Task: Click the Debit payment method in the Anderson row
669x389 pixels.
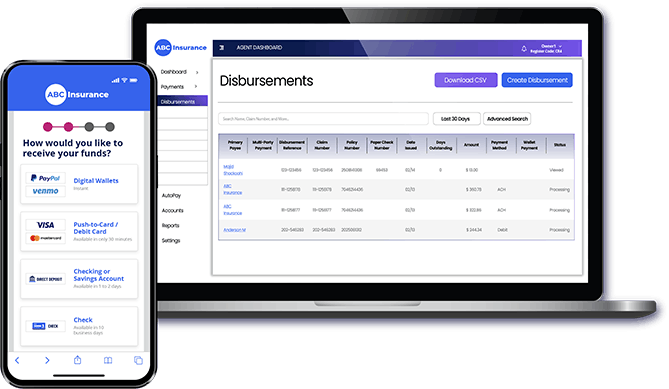Action: (x=502, y=230)
